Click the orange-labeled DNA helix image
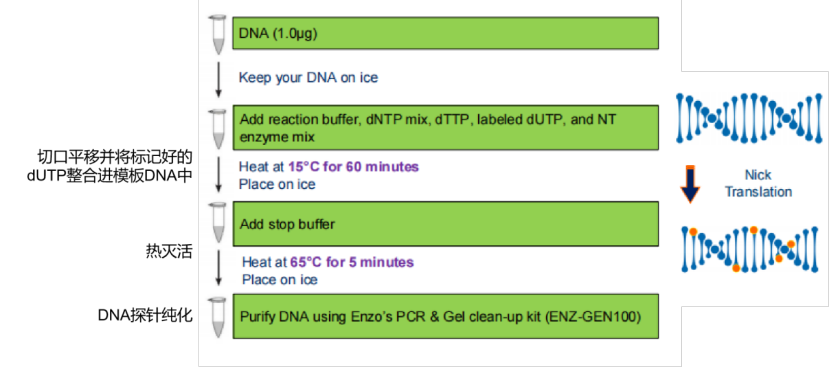 coord(751,249)
